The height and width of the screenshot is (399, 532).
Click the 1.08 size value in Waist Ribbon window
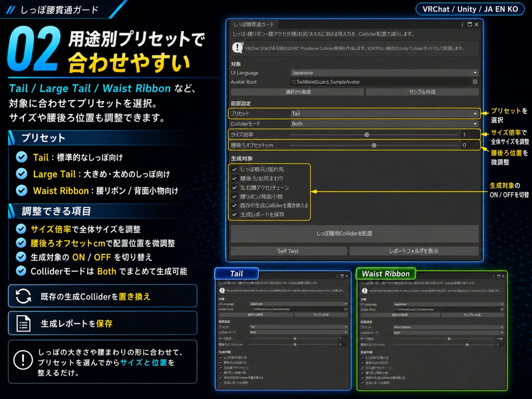(500, 339)
